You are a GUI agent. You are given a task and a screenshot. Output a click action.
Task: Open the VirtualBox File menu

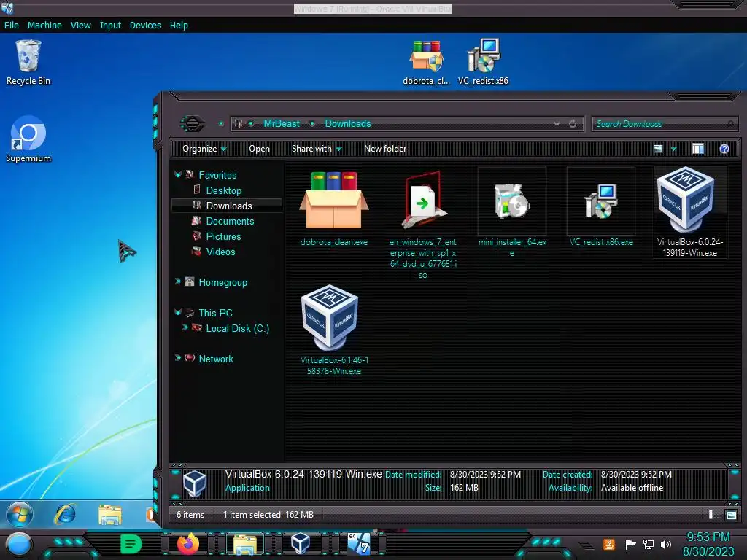click(x=12, y=26)
